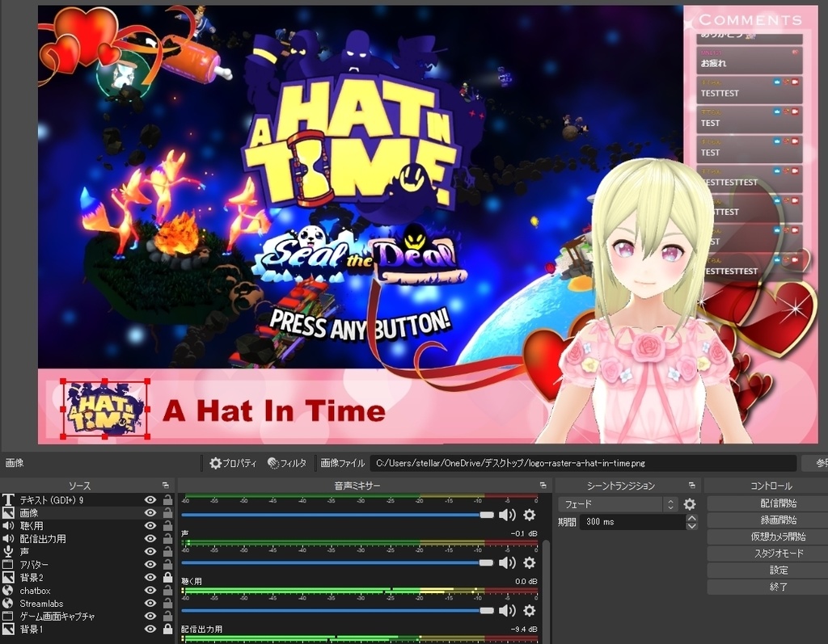Click the image icon of 背景2 source
The height and width of the screenshot is (644, 828).
pos(8,578)
